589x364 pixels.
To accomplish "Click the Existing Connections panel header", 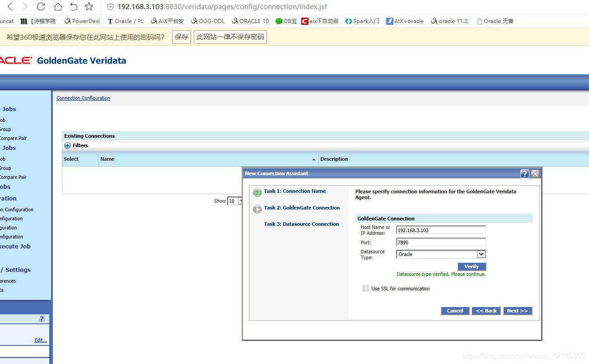I will click(x=325, y=135).
